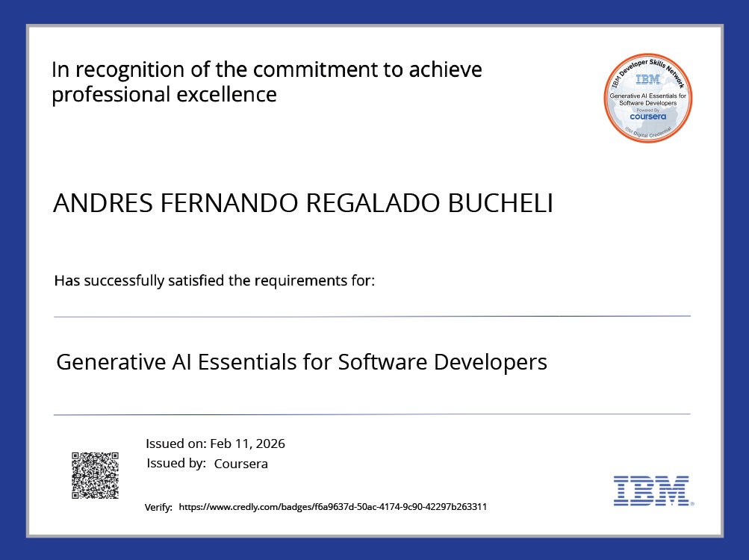Select the Powered By text on the badge

pos(647,109)
